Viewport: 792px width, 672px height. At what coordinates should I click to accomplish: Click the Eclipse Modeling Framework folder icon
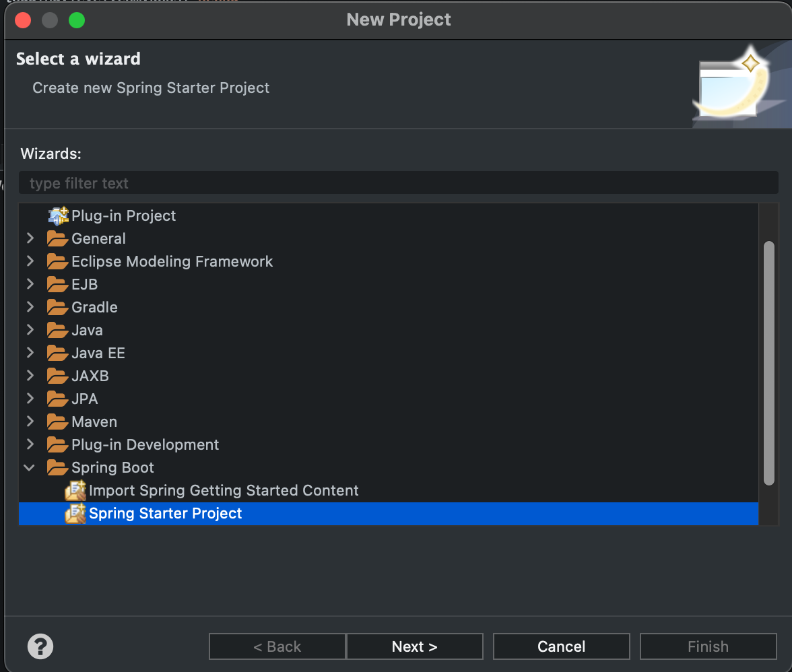[x=57, y=261]
